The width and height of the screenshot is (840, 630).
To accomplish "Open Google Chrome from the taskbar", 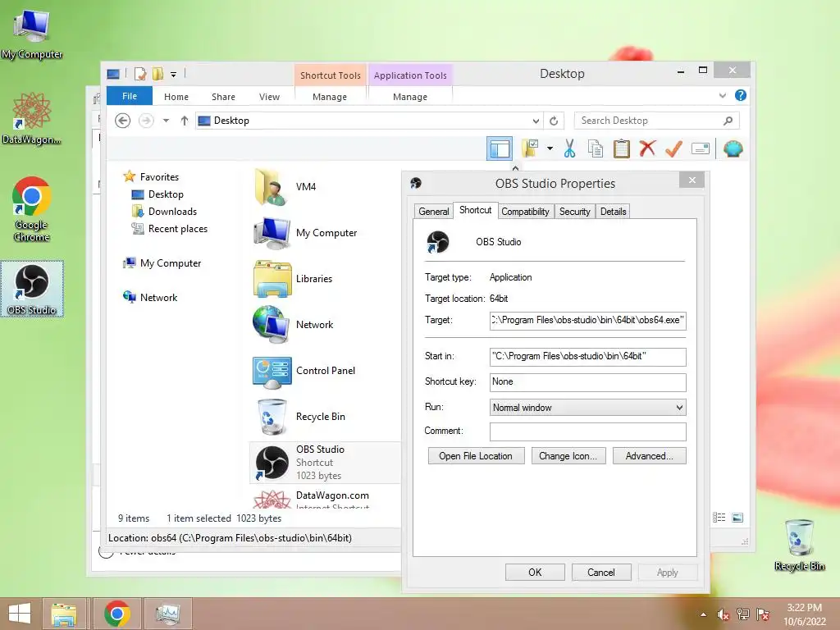I will tap(116, 614).
